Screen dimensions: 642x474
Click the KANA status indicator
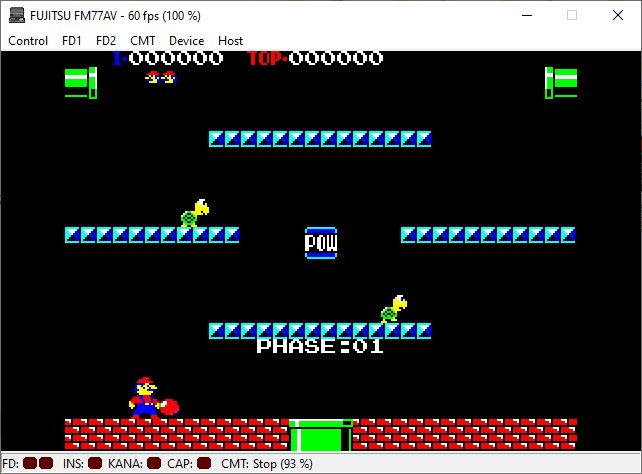click(154, 463)
